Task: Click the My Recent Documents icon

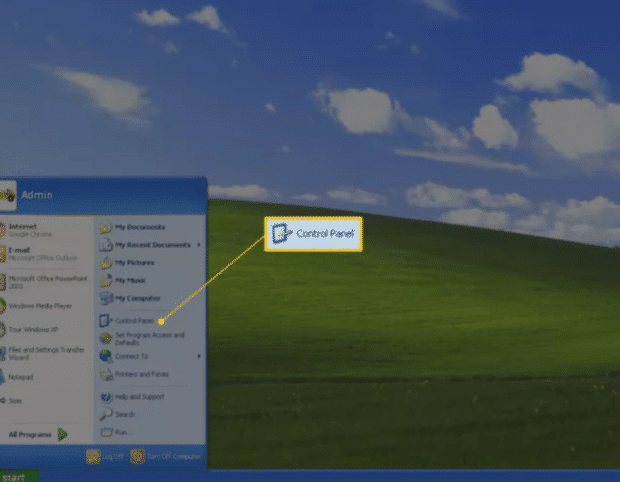Action: (x=106, y=245)
